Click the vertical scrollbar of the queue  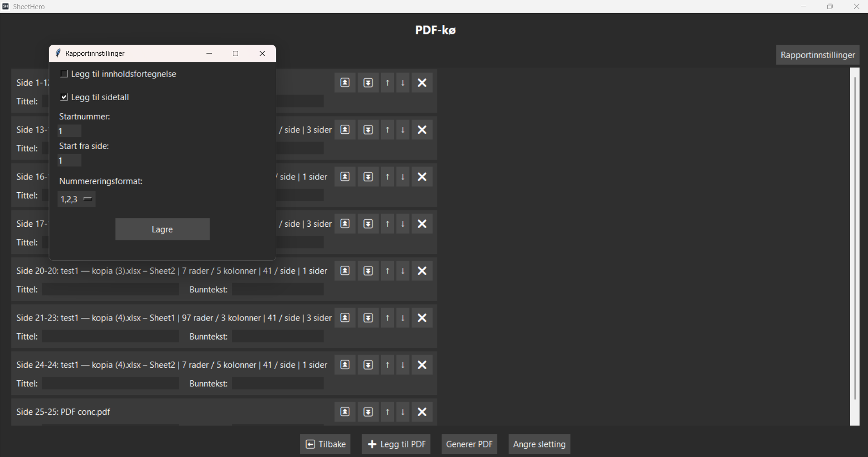click(x=855, y=247)
